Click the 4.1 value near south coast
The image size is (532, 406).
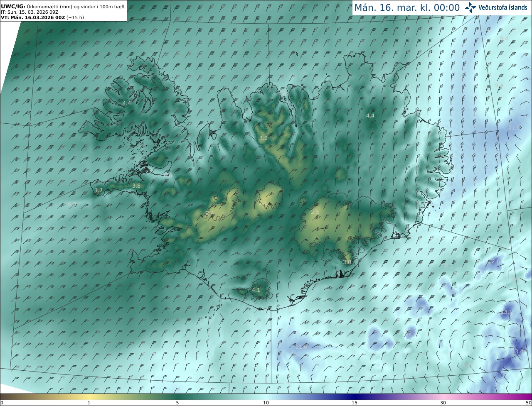(x=256, y=290)
